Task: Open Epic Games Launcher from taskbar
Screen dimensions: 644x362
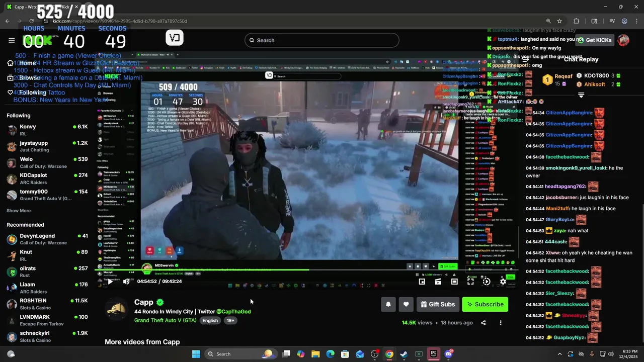Action: coord(433,354)
